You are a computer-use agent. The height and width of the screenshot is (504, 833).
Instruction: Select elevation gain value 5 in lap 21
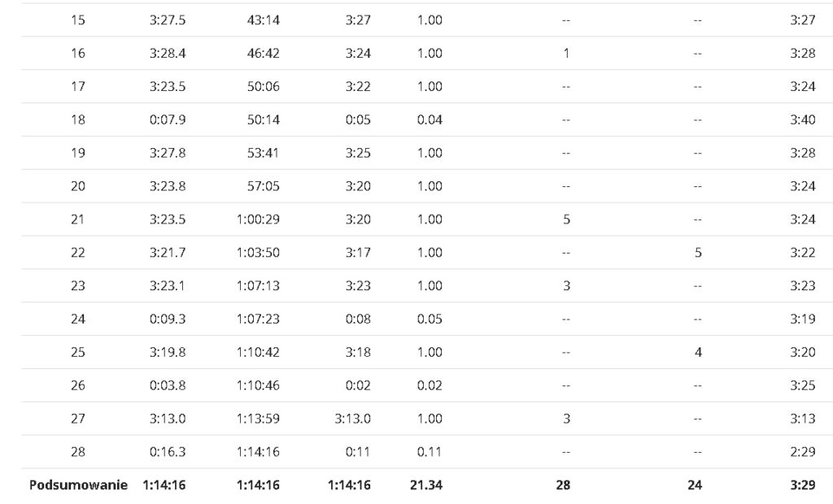click(x=566, y=219)
